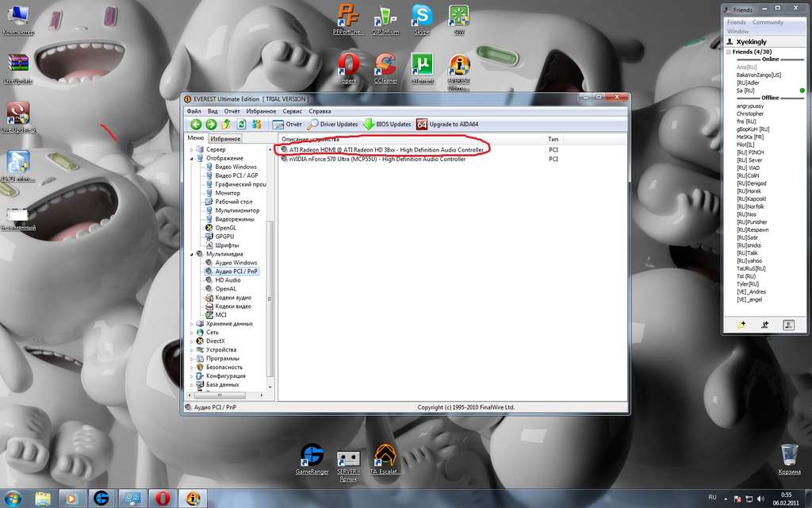The height and width of the screenshot is (508, 812).
Task: Expand the Хранение данных tree node
Action: pos(191,324)
